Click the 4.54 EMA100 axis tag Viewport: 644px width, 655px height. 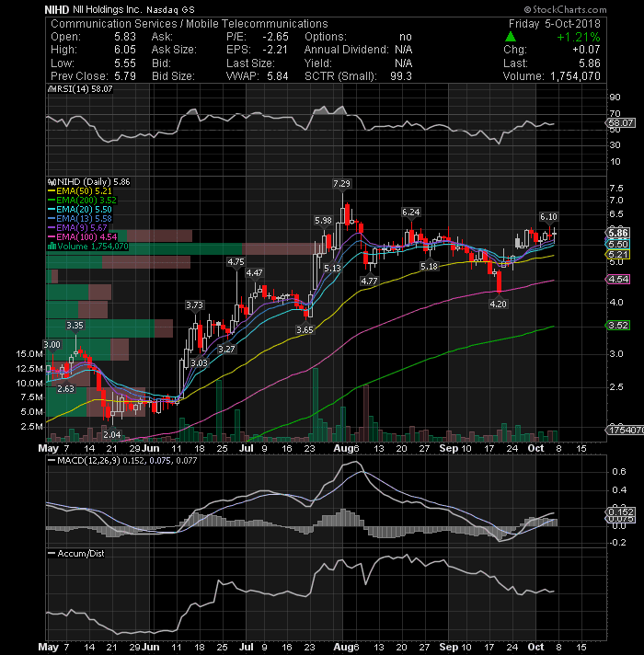[618, 279]
